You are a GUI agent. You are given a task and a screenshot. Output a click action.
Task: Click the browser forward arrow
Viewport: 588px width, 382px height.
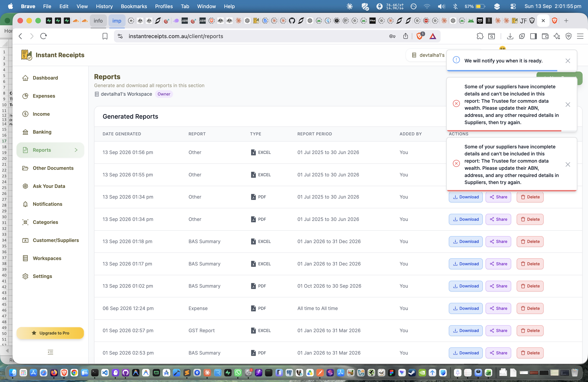pyautogui.click(x=32, y=36)
